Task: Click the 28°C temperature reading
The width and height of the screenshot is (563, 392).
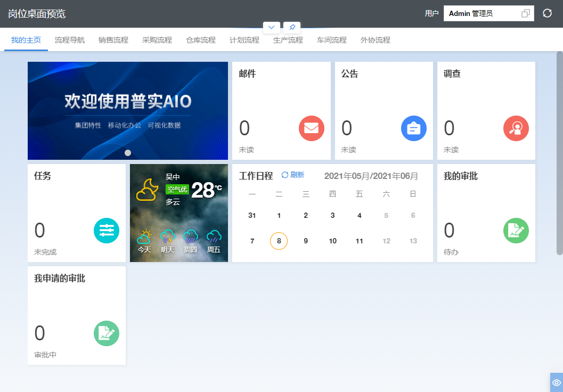Action: (207, 190)
